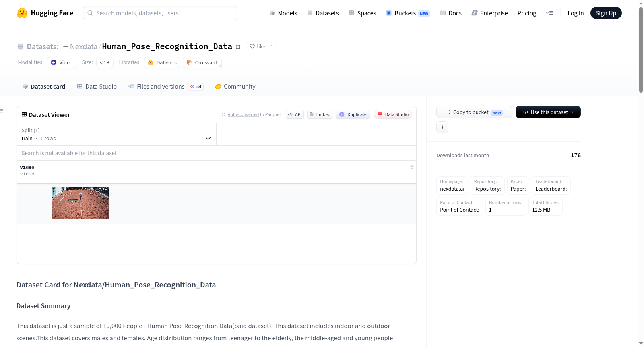The image size is (644, 347).
Task: Click the Embed button in Dataset Viewer
Action: (x=320, y=114)
